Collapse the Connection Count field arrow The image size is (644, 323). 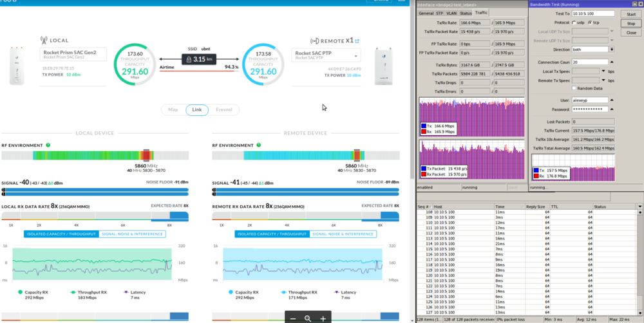click(x=612, y=62)
